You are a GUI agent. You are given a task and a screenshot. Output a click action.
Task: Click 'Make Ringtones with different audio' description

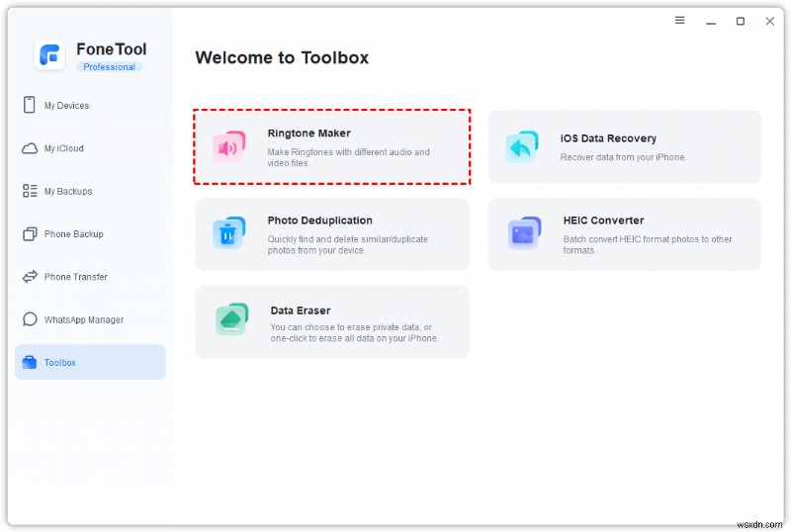click(349, 157)
